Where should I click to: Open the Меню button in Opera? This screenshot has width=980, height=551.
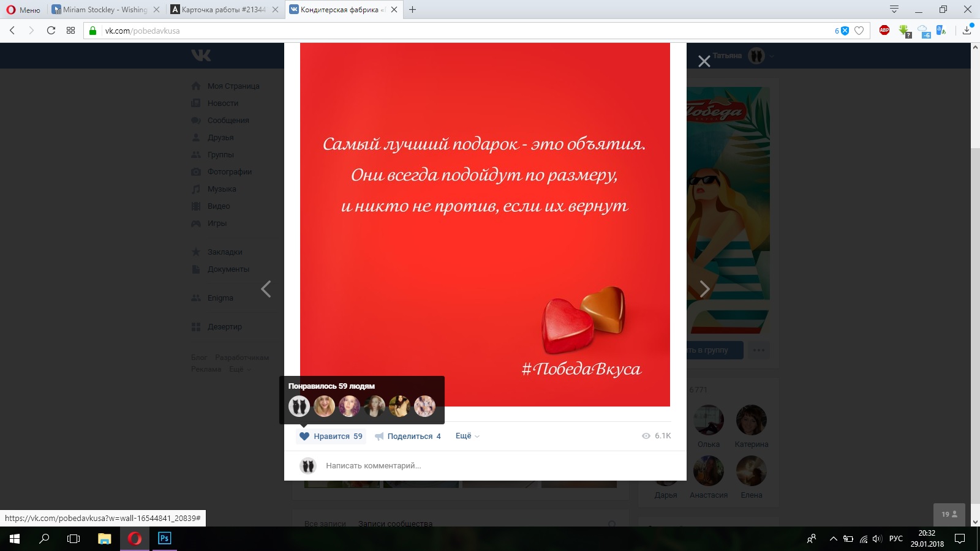(x=23, y=10)
